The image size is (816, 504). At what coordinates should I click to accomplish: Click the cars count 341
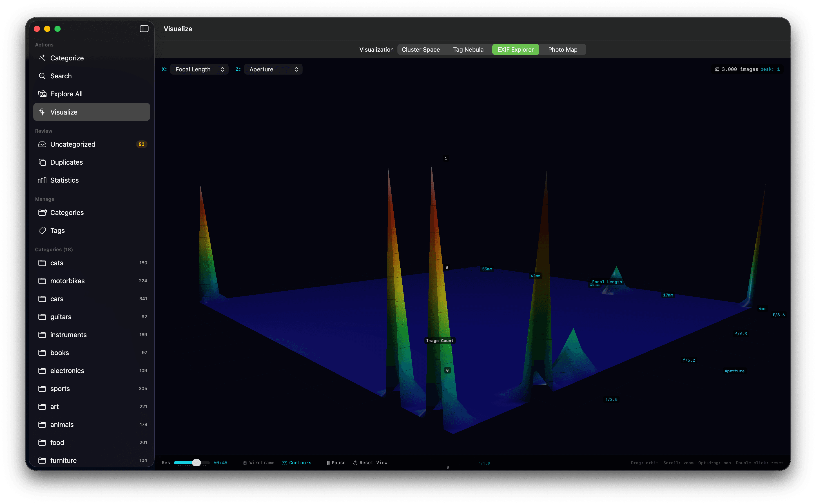tap(143, 299)
